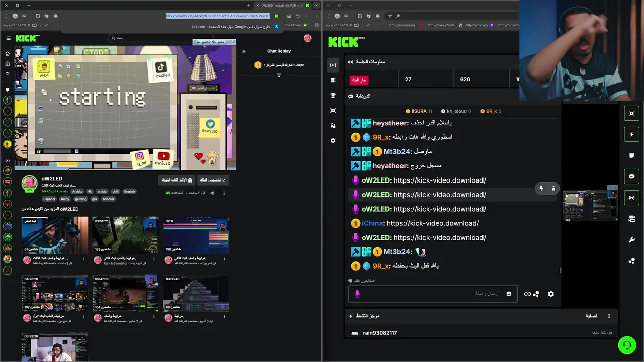The width and height of the screenshot is (644, 362).
Task: Select the Shooter tag chip
Action: tap(109, 199)
